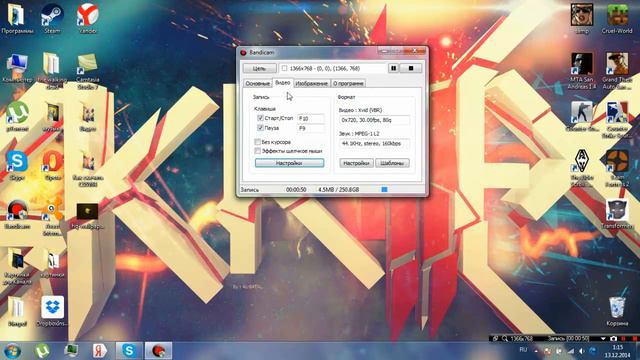
Task: Open the Grand Theft Auto shortcut
Action: [617, 71]
